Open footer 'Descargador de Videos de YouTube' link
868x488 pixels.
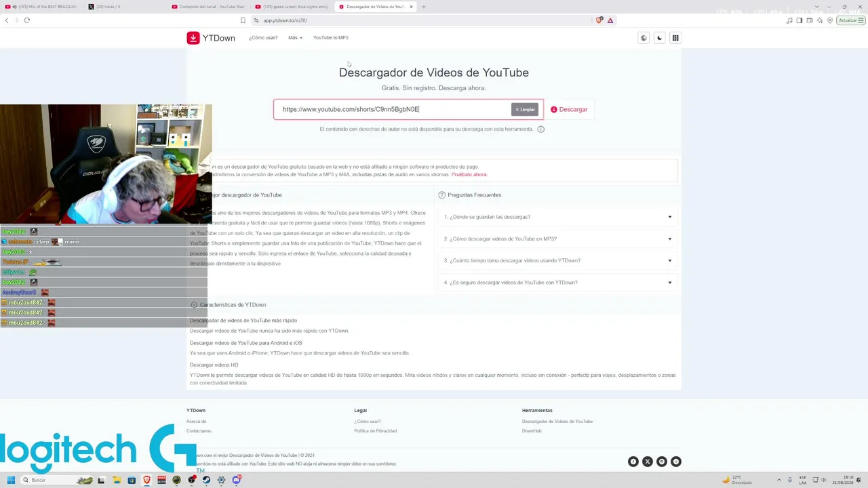tap(557, 422)
